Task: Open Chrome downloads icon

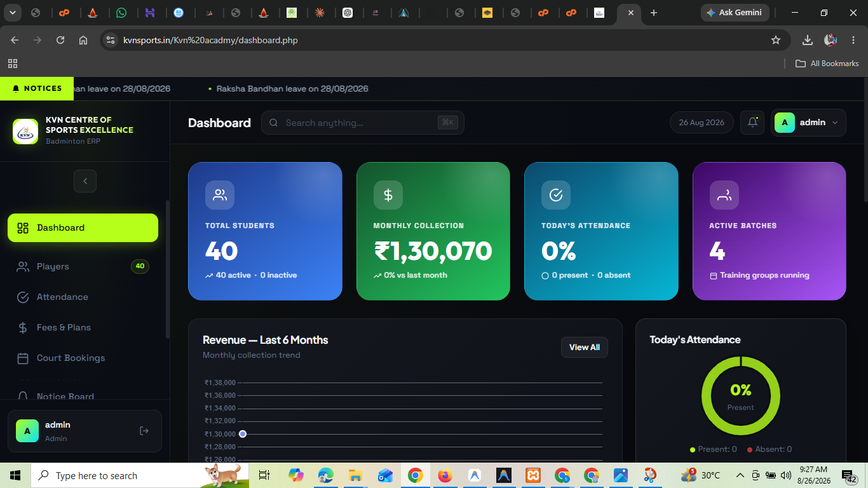Action: (x=808, y=40)
